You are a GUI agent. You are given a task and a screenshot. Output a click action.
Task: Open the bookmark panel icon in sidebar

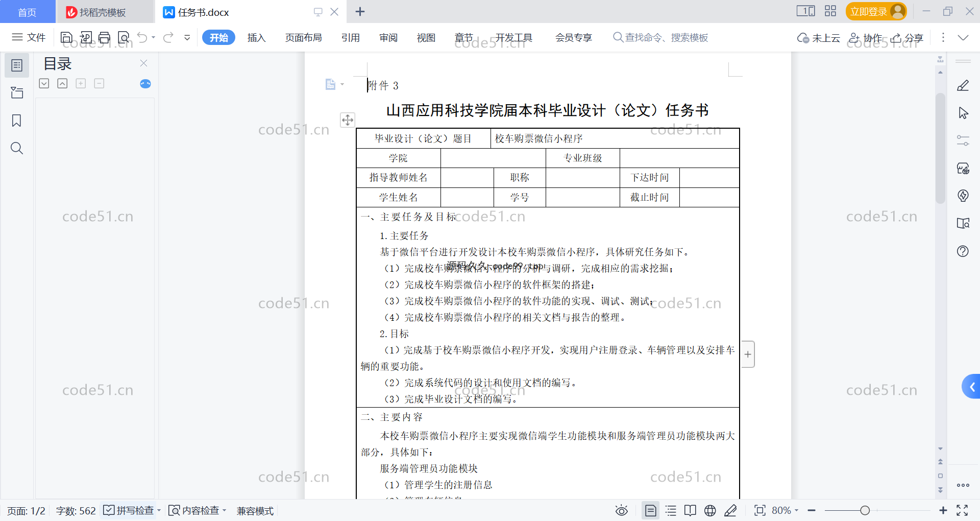17,121
